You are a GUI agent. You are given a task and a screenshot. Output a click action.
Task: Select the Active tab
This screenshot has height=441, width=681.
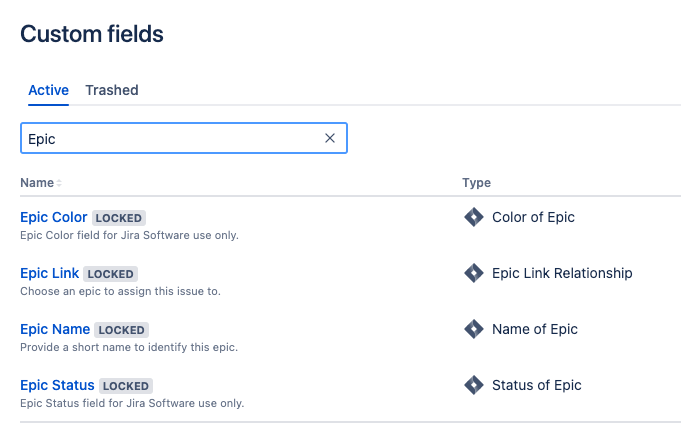(48, 90)
